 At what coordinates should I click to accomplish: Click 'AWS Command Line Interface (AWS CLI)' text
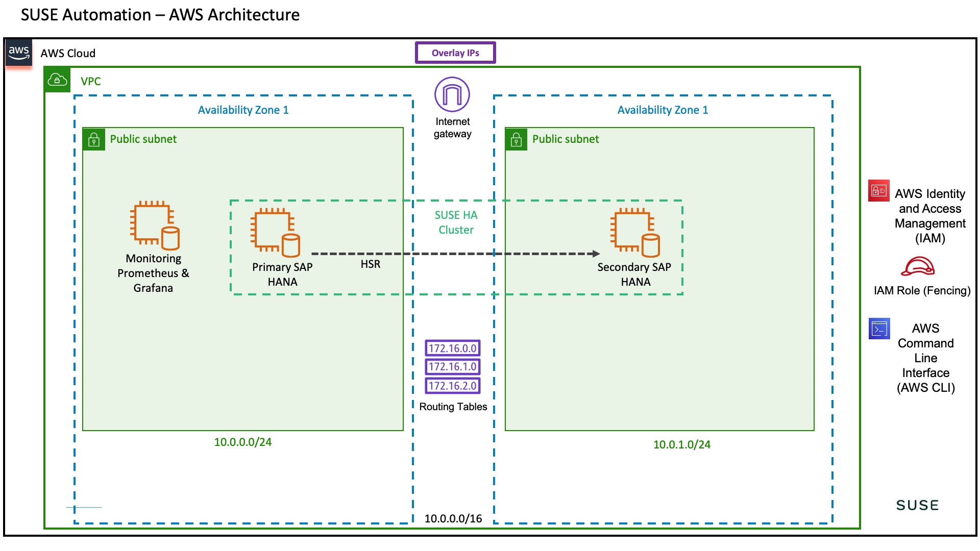pos(926,358)
